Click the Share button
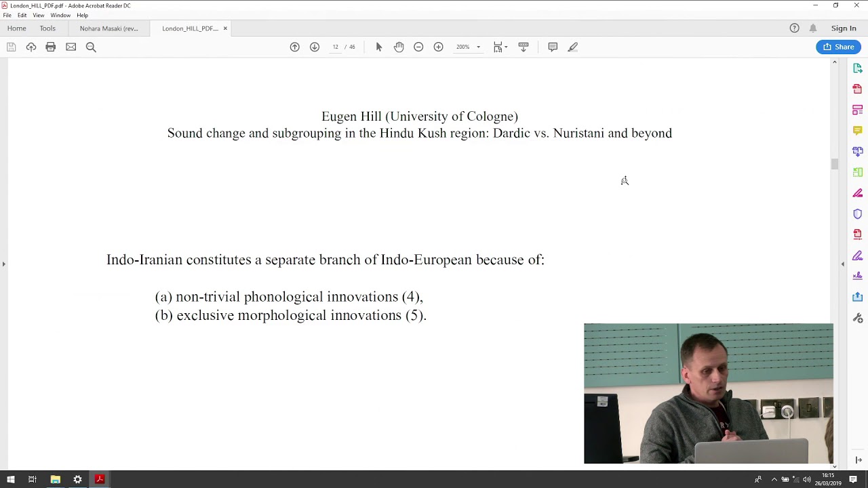This screenshot has height=488, width=868. pos(839,47)
